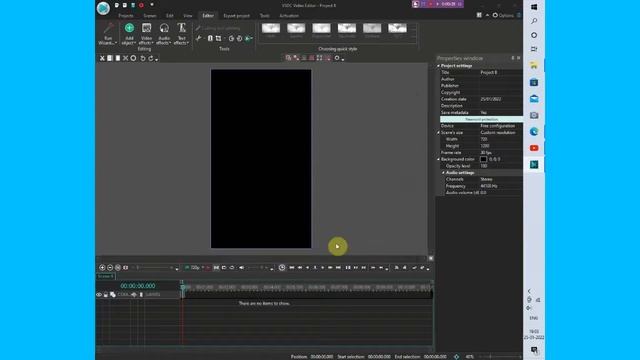Click the crop tool icon in Tools
Image resolution: width=640 pixels, height=360 pixels.
218,38
